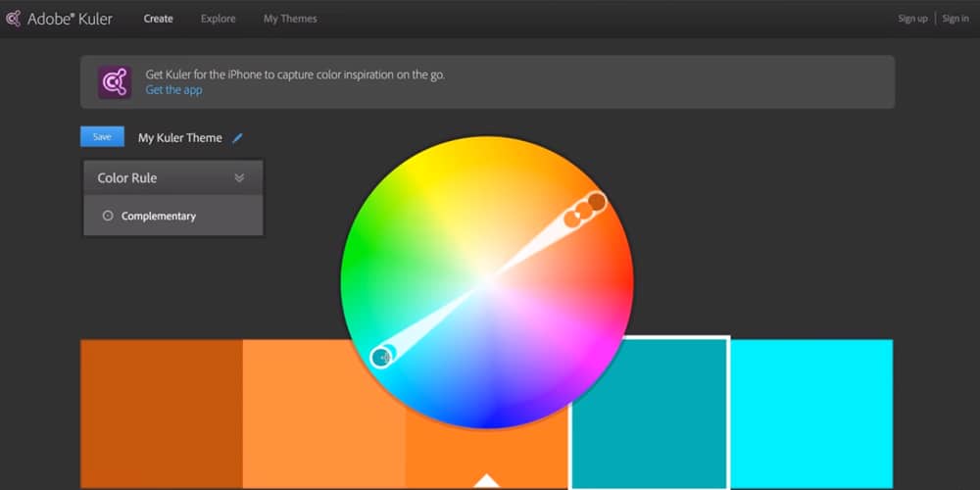Click the Adobe Kuler title text
The height and width of the screenshot is (490, 980).
pos(70,19)
